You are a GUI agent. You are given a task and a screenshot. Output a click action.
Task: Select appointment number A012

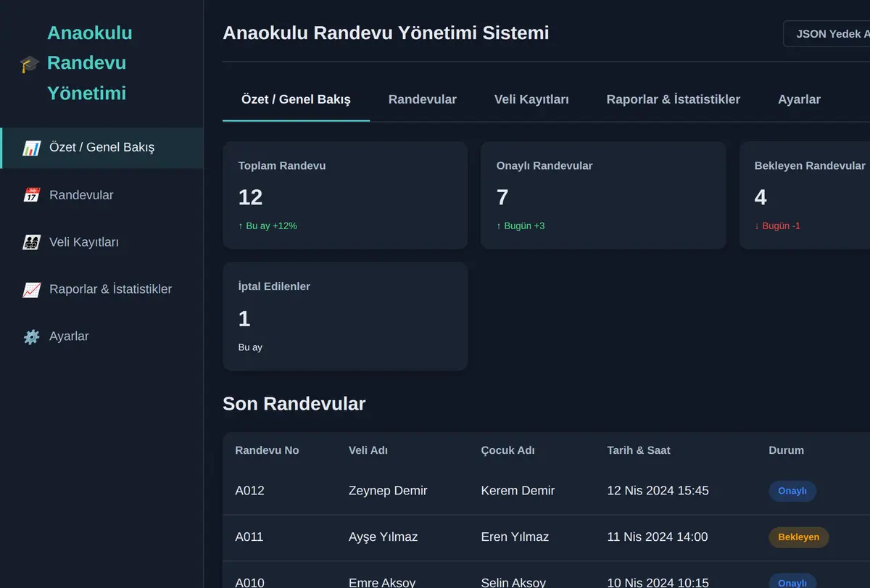click(249, 491)
